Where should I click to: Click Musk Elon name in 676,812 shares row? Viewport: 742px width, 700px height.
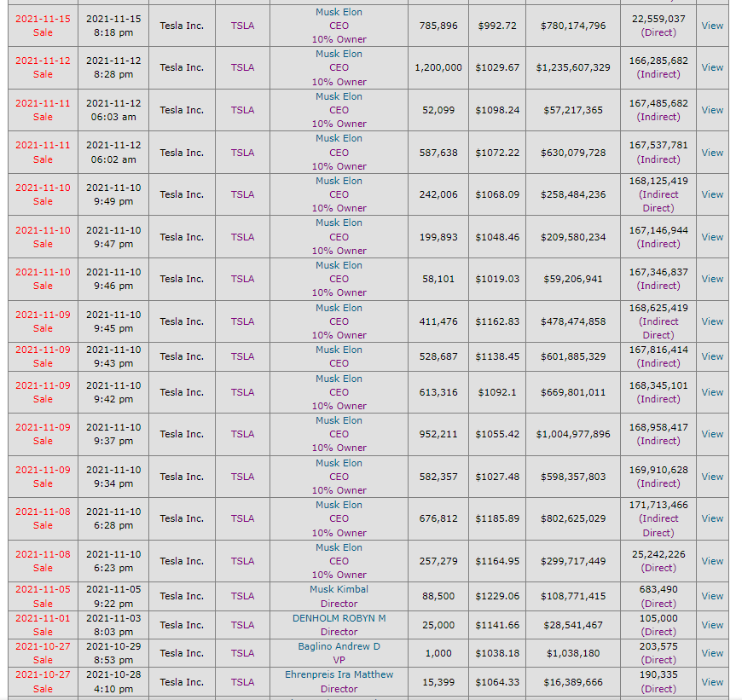[339, 505]
